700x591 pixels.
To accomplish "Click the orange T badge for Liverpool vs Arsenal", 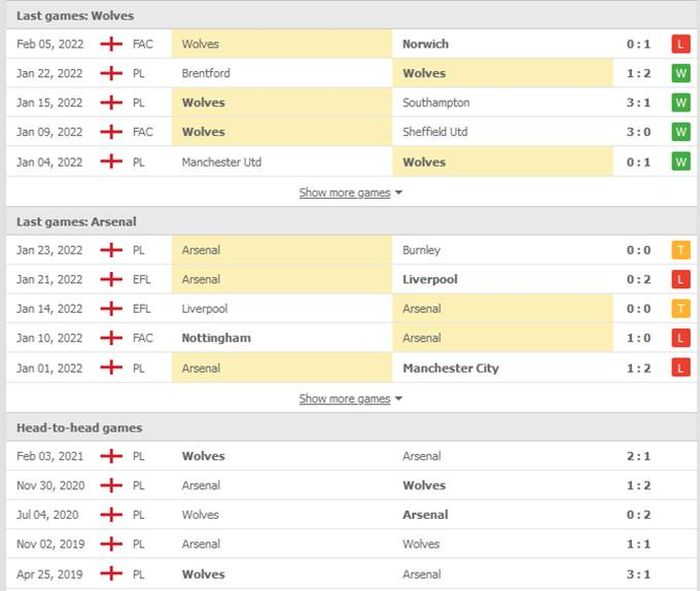I will point(681,308).
